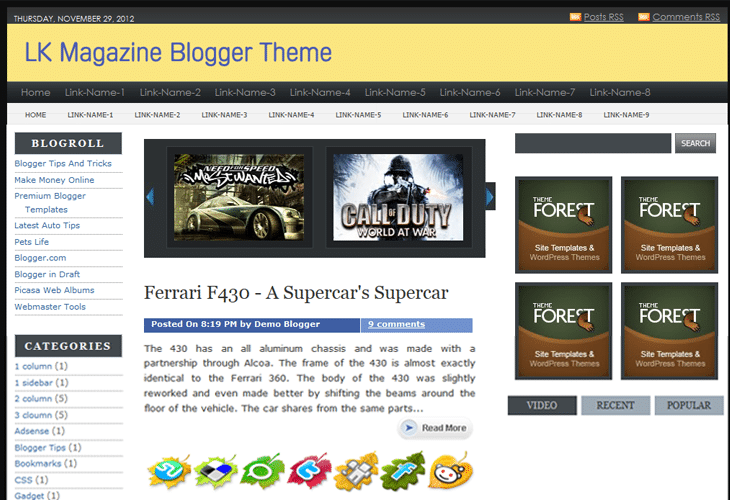Open Link-Name-4 in the dark navigation bar

point(320,92)
